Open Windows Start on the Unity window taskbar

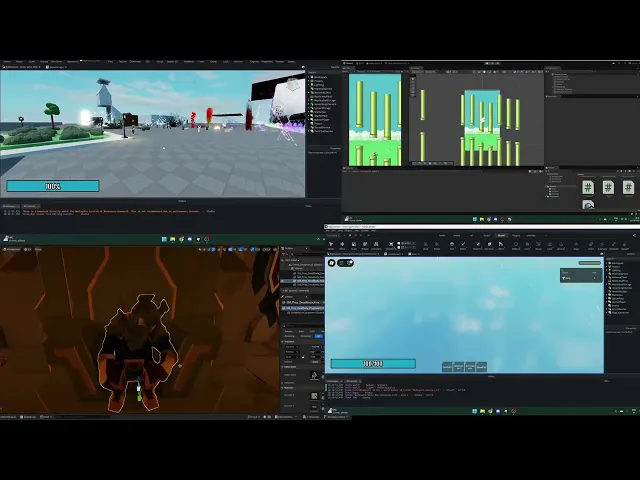pos(474,219)
